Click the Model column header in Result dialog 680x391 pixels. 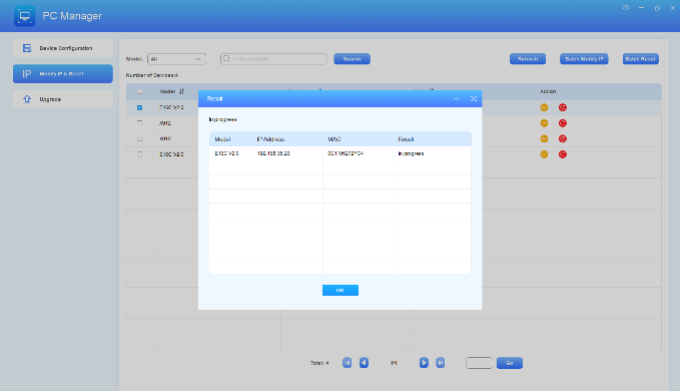pyautogui.click(x=222, y=139)
